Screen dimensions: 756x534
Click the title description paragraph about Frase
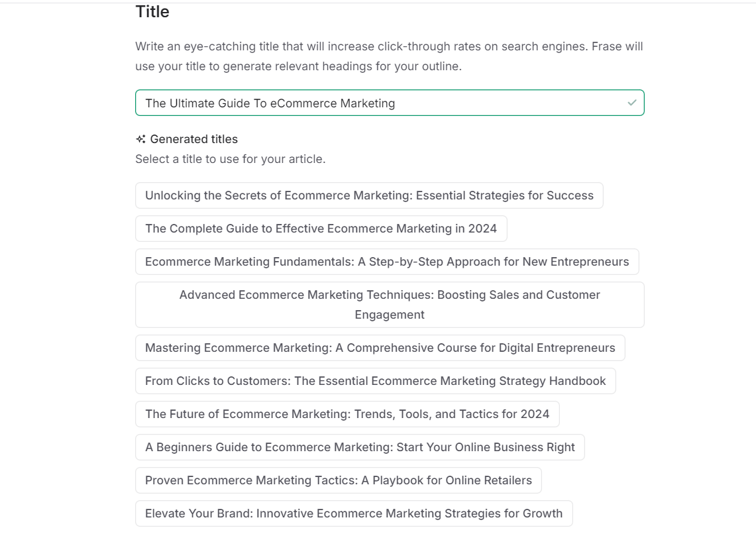[x=389, y=56]
